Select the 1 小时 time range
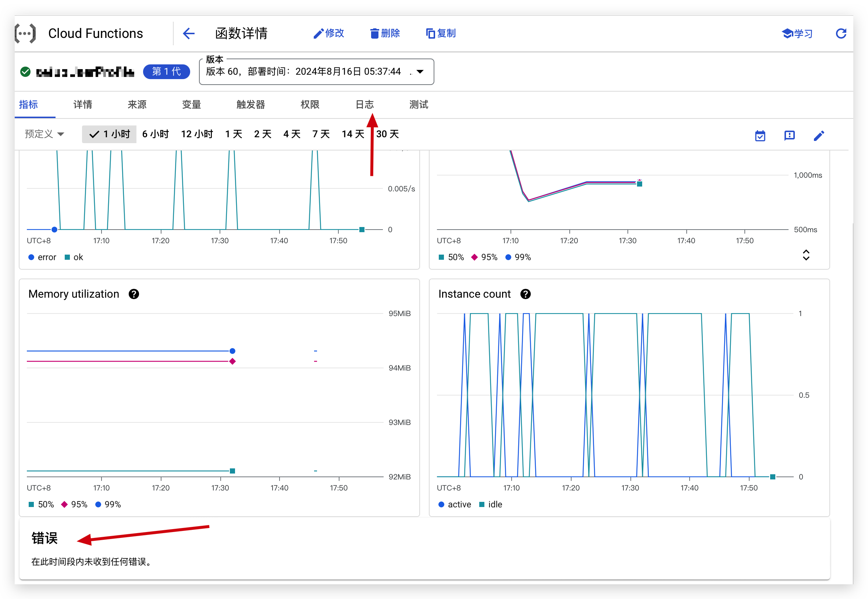 (110, 134)
